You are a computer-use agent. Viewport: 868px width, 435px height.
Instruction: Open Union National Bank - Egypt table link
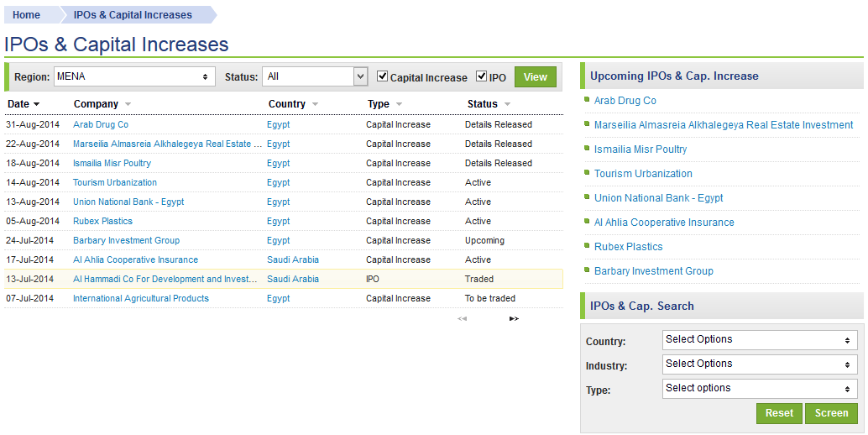[128, 202]
